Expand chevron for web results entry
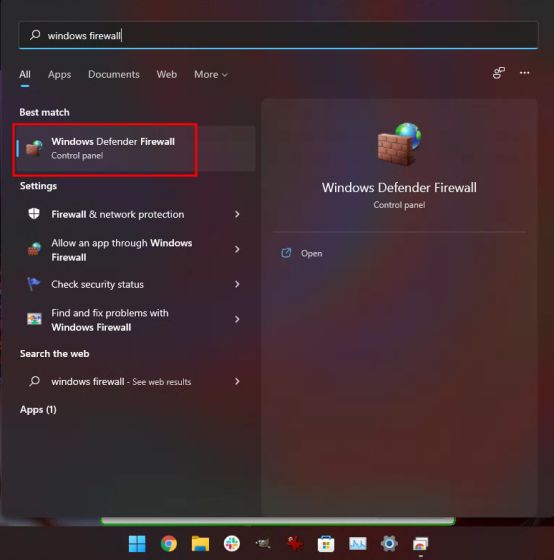 [x=237, y=381]
